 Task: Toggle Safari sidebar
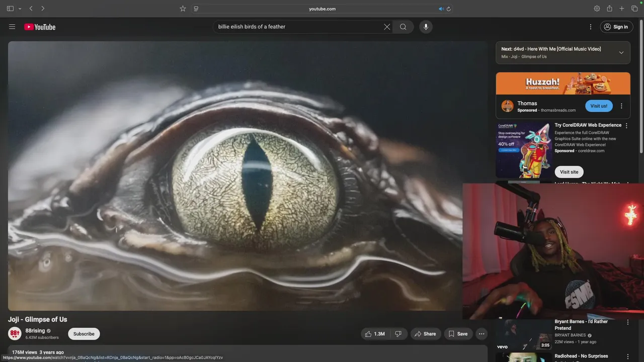pyautogui.click(x=10, y=9)
